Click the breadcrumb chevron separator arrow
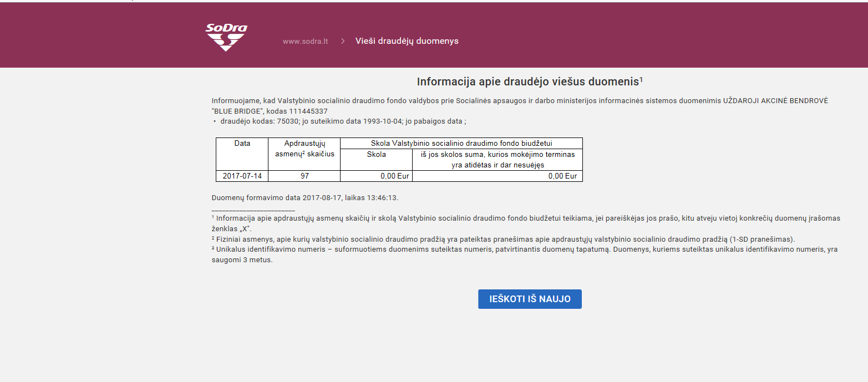This screenshot has width=868, height=382. point(343,42)
